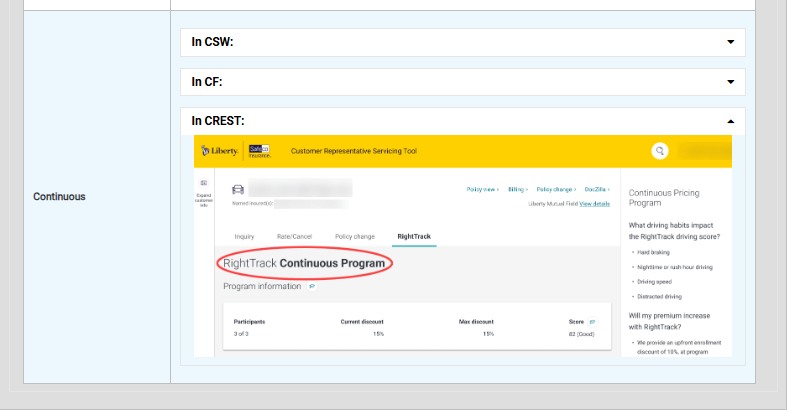The image size is (795, 412).
Task: Click the Current discount label
Action: click(x=362, y=322)
